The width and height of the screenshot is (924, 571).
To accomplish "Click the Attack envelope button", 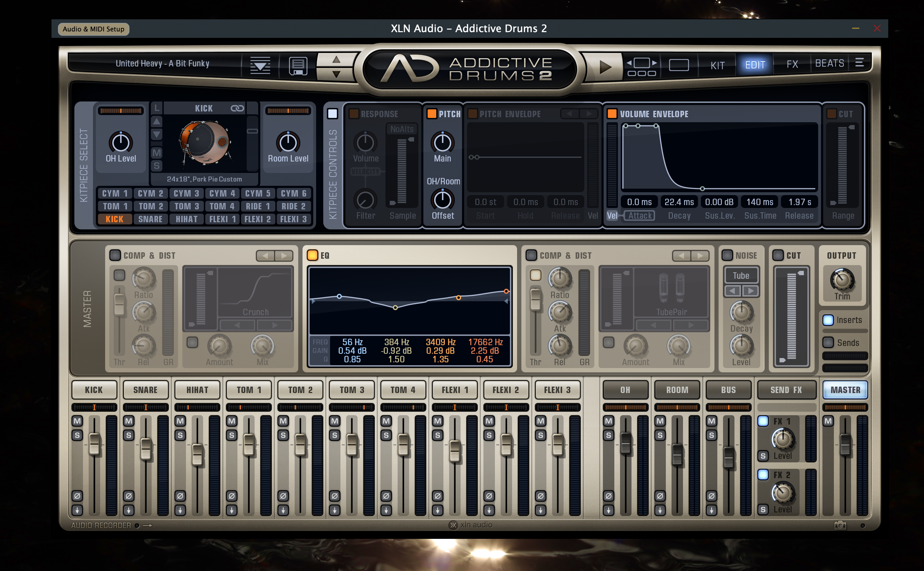I will [x=639, y=215].
